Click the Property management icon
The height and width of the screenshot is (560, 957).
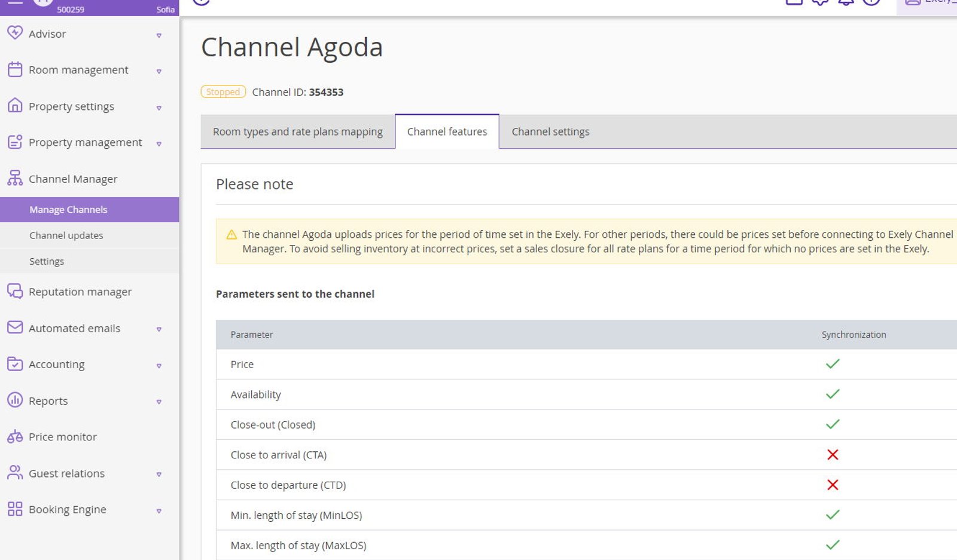point(15,142)
